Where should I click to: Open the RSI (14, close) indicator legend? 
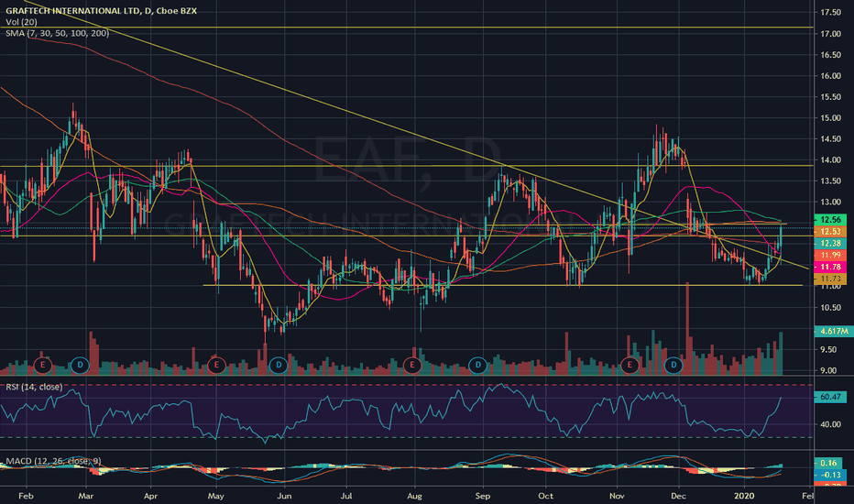[34, 387]
